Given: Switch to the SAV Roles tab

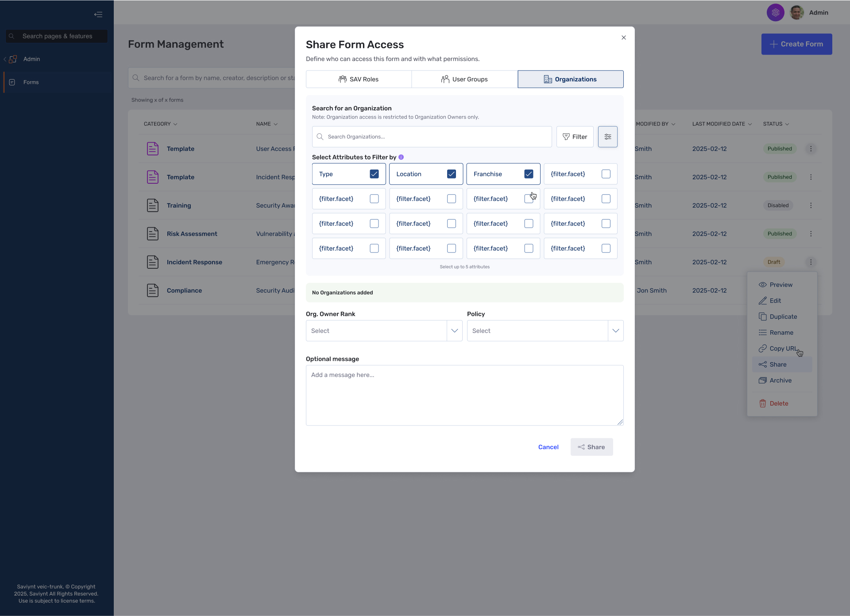Looking at the screenshot, I should pyautogui.click(x=359, y=79).
